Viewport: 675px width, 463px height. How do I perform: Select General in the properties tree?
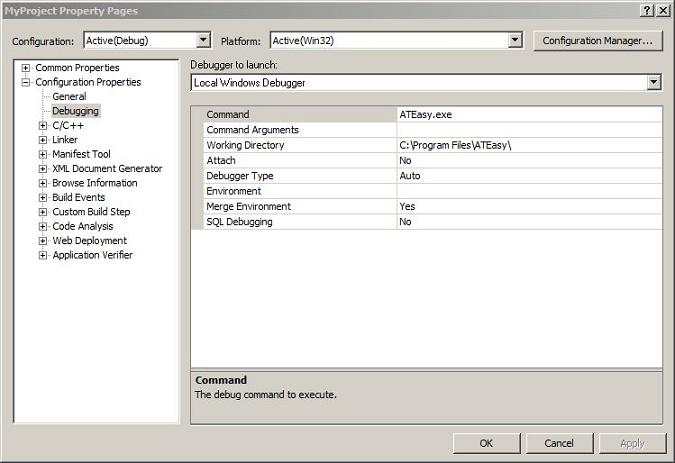pos(69,97)
